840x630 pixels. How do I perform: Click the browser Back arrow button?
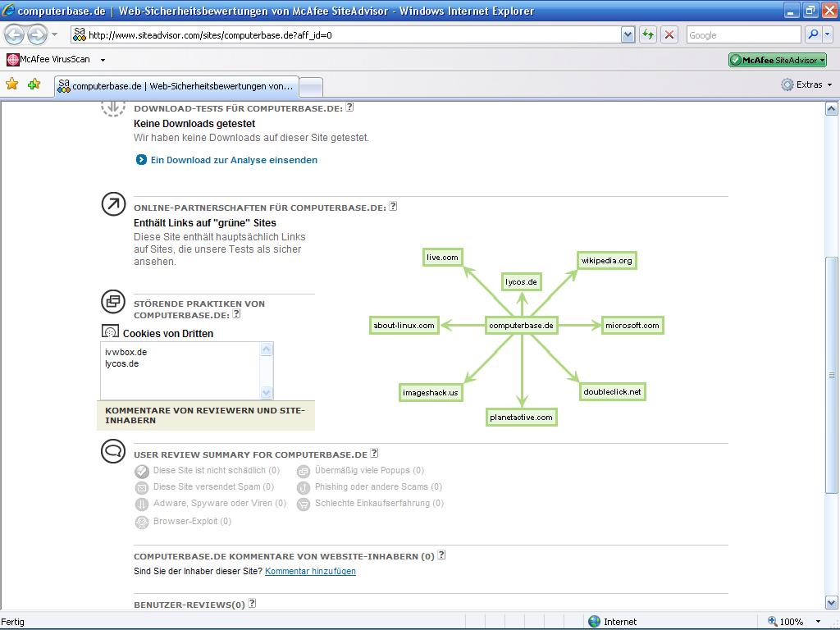(15, 34)
